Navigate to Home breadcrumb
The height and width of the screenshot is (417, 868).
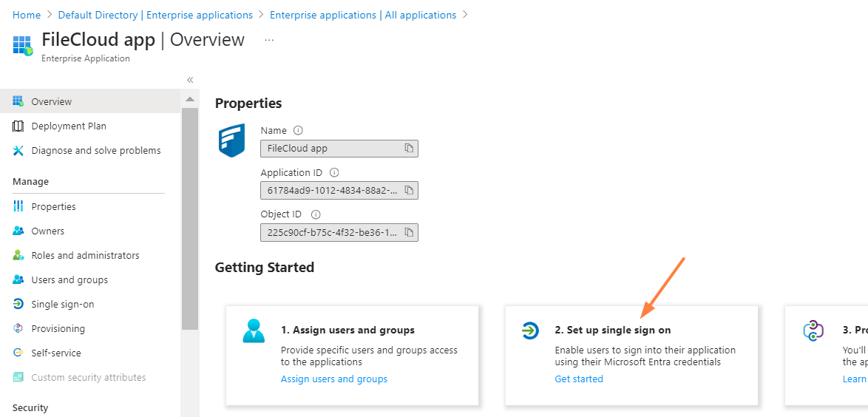27,15
